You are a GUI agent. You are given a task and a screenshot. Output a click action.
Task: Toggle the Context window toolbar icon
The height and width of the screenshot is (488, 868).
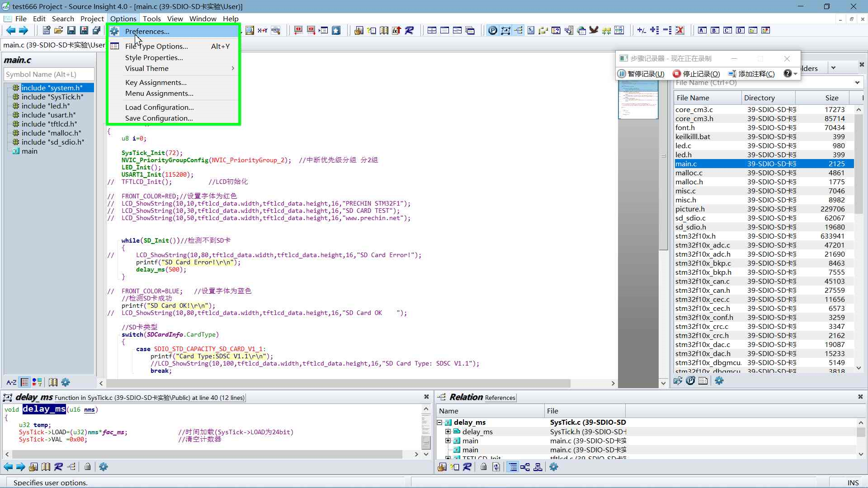coord(505,30)
